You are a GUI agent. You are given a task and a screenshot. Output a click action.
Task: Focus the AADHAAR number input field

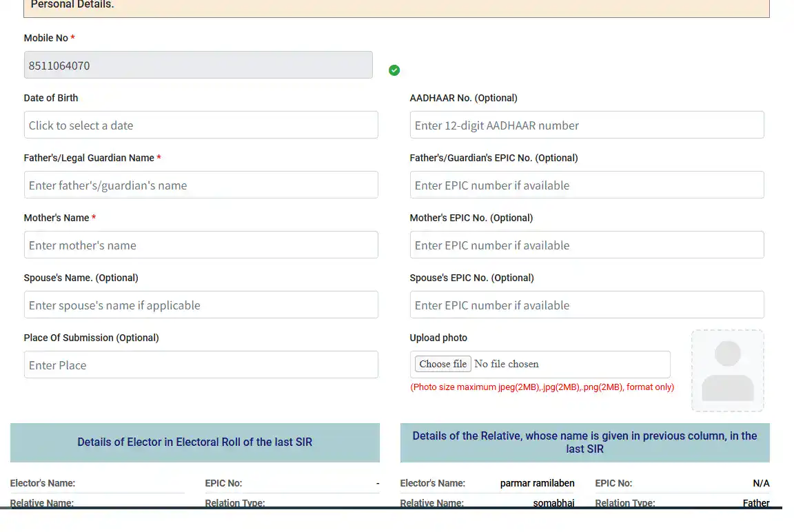[x=587, y=125]
